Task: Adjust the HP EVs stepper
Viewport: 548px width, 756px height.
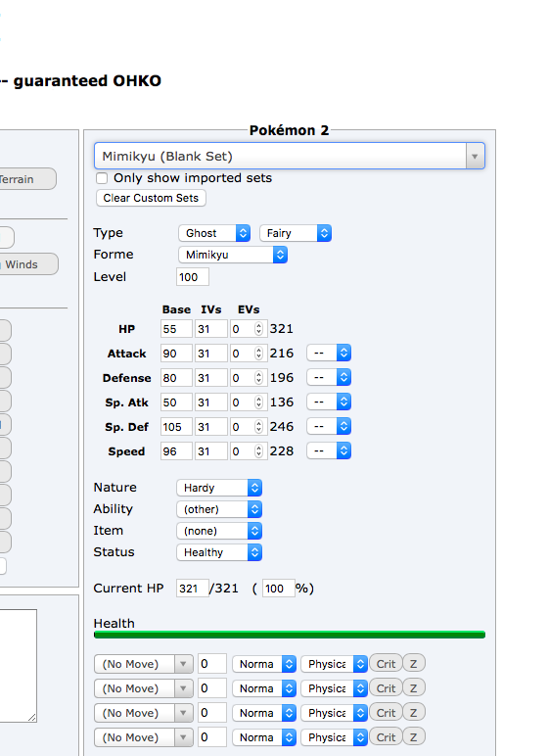Action: click(x=258, y=329)
